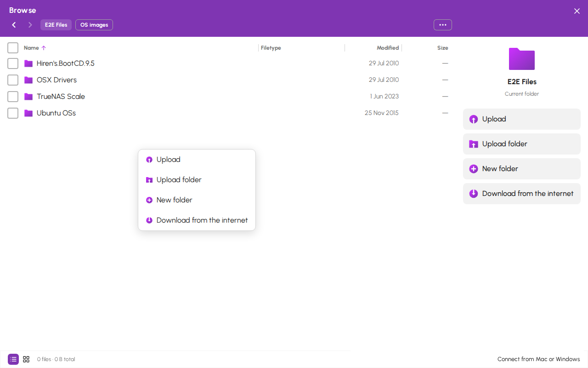This screenshot has width=588, height=368.
Task: Sort by the Size column header
Action: tap(443, 48)
